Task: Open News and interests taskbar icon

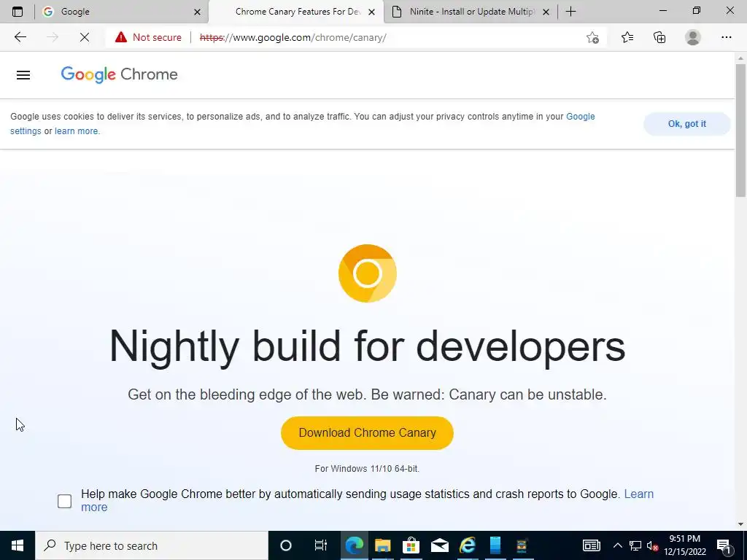Action: [x=591, y=545]
